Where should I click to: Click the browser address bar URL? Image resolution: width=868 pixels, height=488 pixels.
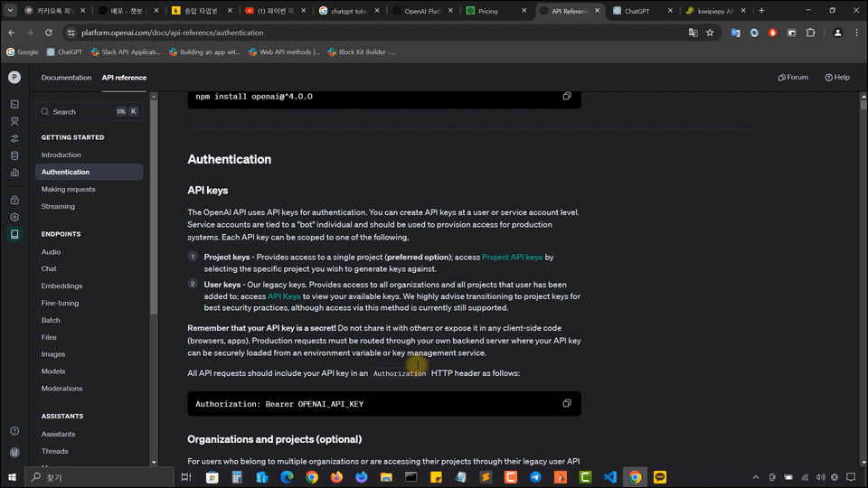click(172, 33)
